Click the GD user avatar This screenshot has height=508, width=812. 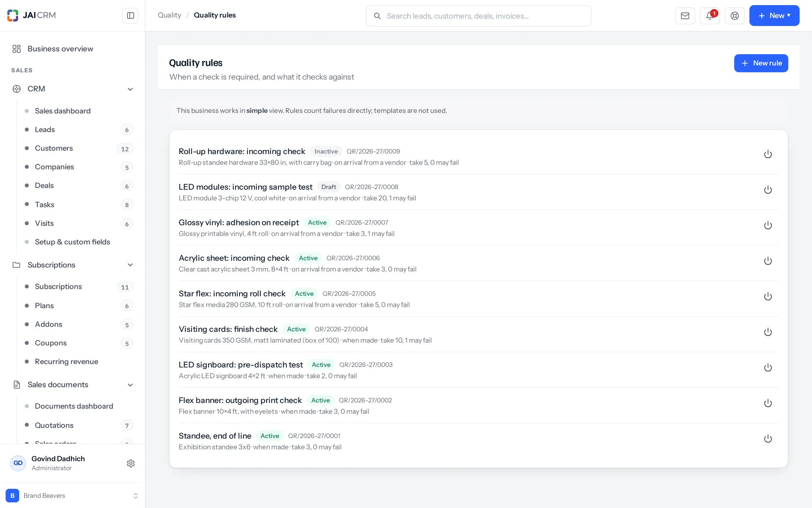click(18, 463)
